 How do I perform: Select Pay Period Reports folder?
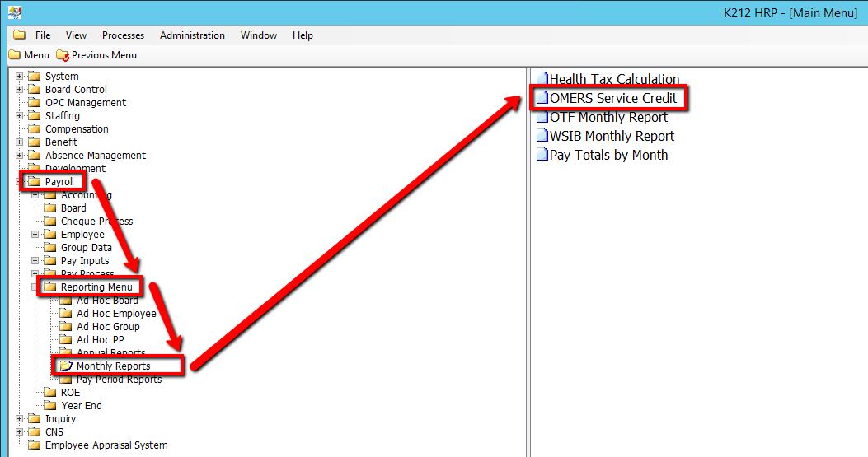point(119,380)
